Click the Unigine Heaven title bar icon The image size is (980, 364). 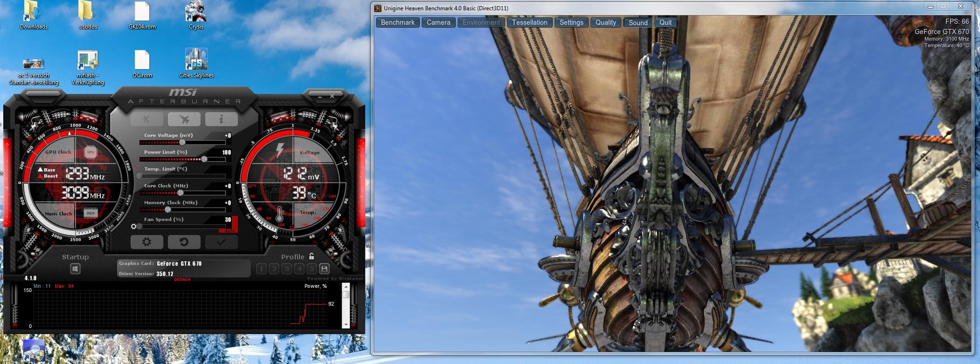[378, 8]
